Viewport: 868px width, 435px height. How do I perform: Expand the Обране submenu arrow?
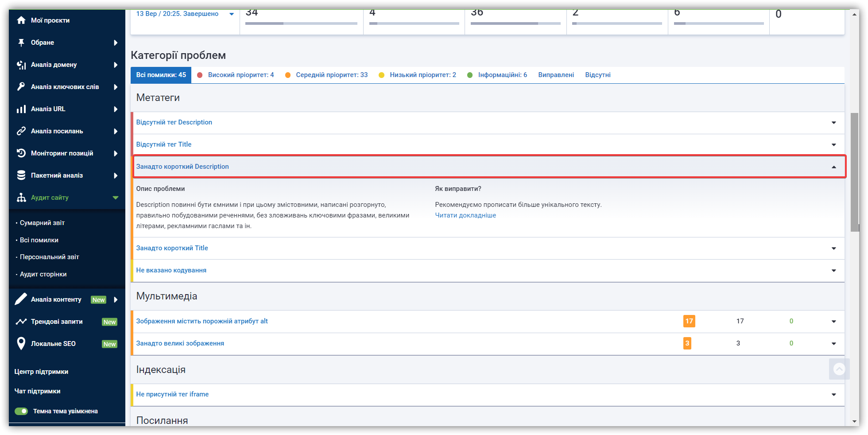click(116, 43)
